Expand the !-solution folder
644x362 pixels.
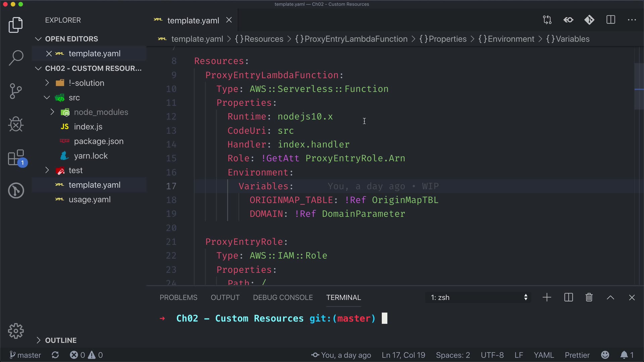click(x=86, y=83)
